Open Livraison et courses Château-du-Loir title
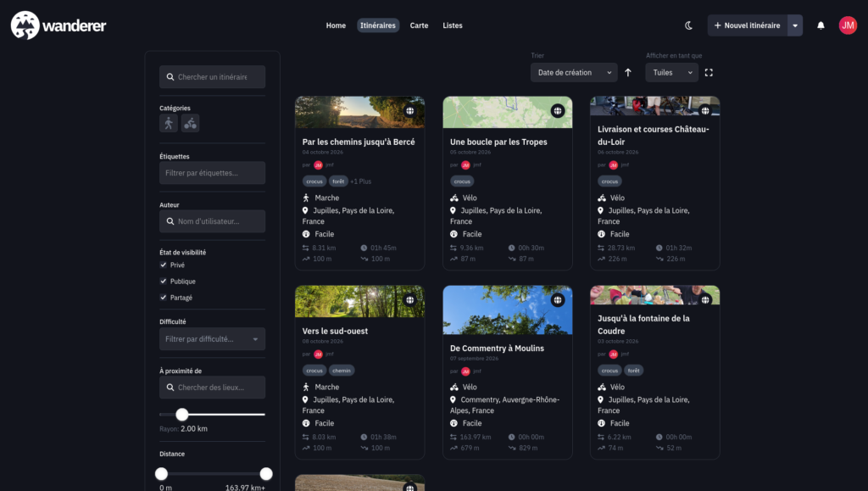 pos(654,135)
